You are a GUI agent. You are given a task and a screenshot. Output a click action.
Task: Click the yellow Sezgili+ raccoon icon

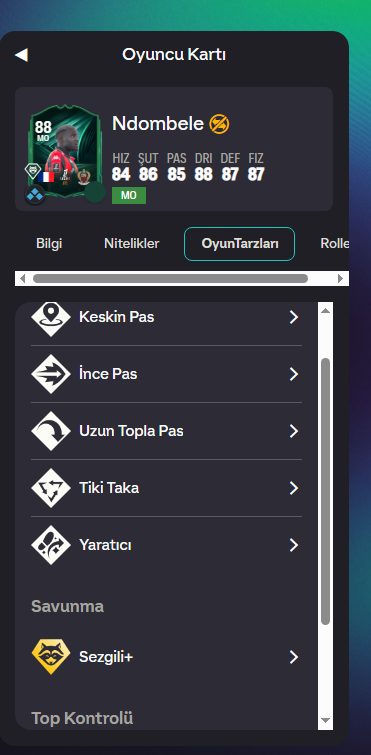pyautogui.click(x=51, y=657)
